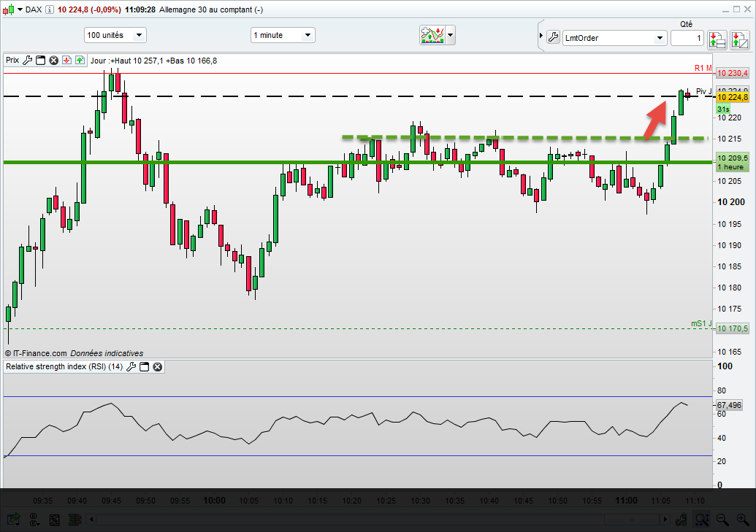Click the Relative strength index (RSI) label
This screenshot has height=532, width=756.
64,367
